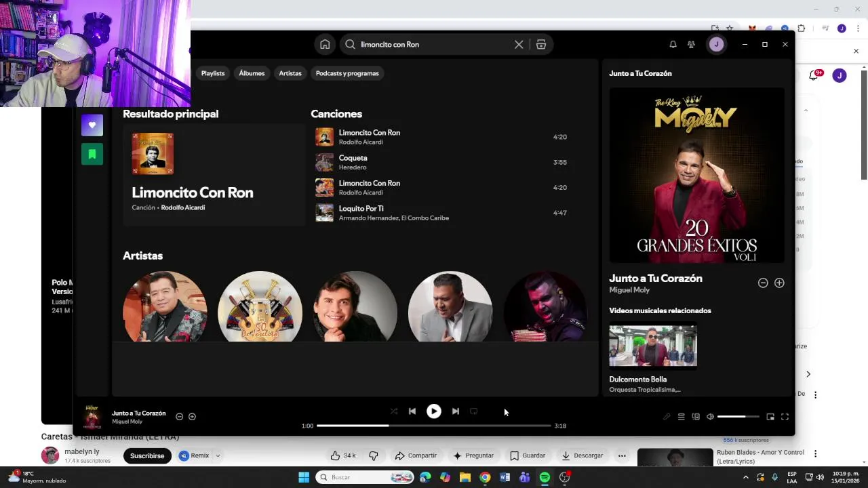Viewport: 868px width, 488px height.
Task: Open fourth artist in gray suit
Action: click(450, 307)
